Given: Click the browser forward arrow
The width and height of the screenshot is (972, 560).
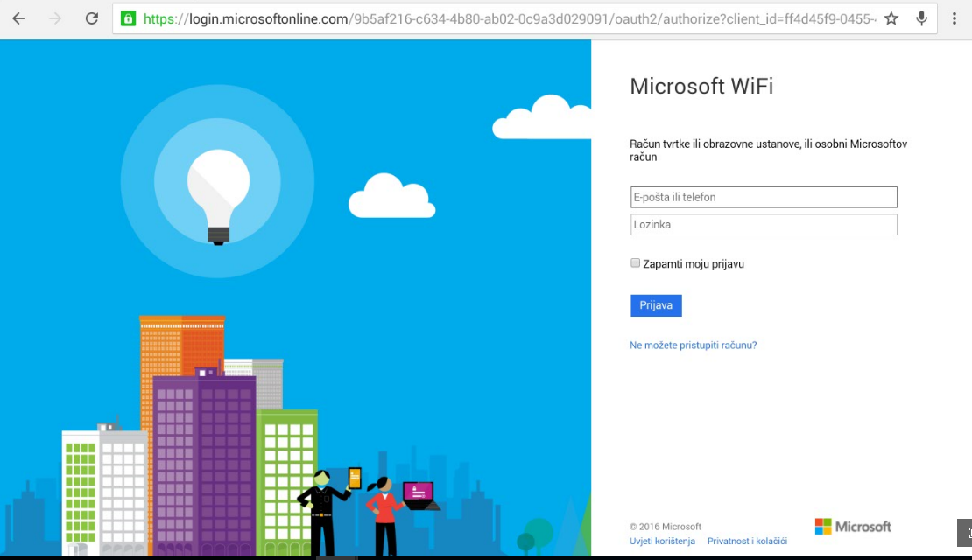Looking at the screenshot, I should tap(55, 18).
